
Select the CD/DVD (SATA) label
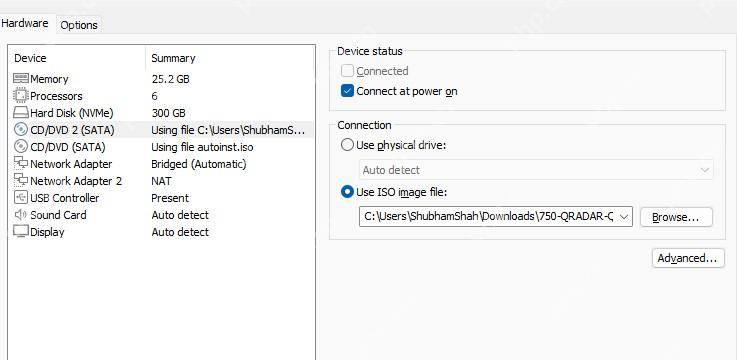pos(68,147)
